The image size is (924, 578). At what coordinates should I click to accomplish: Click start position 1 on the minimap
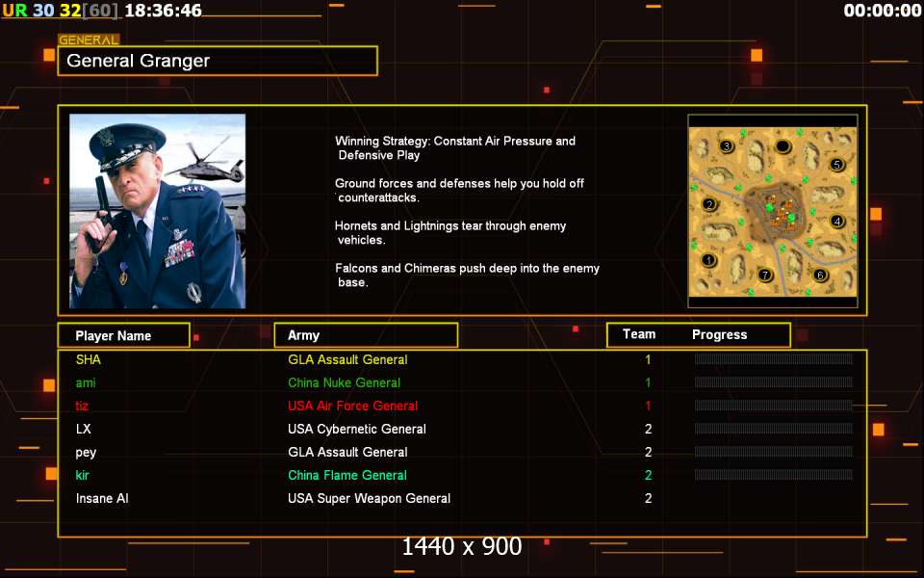pyautogui.click(x=710, y=260)
